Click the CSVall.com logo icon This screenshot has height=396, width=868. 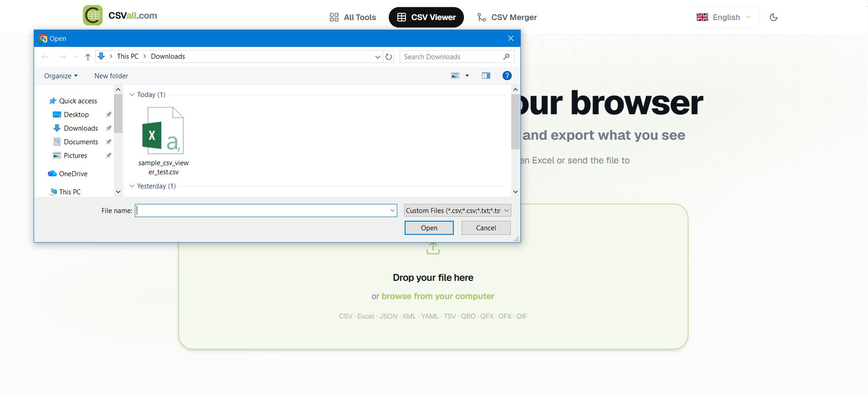[x=92, y=15]
